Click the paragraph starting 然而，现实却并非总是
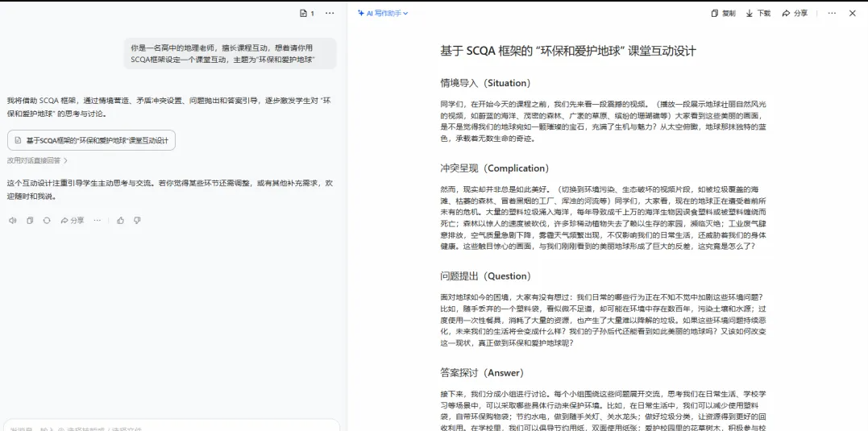This screenshot has width=868, height=431. pos(603,218)
